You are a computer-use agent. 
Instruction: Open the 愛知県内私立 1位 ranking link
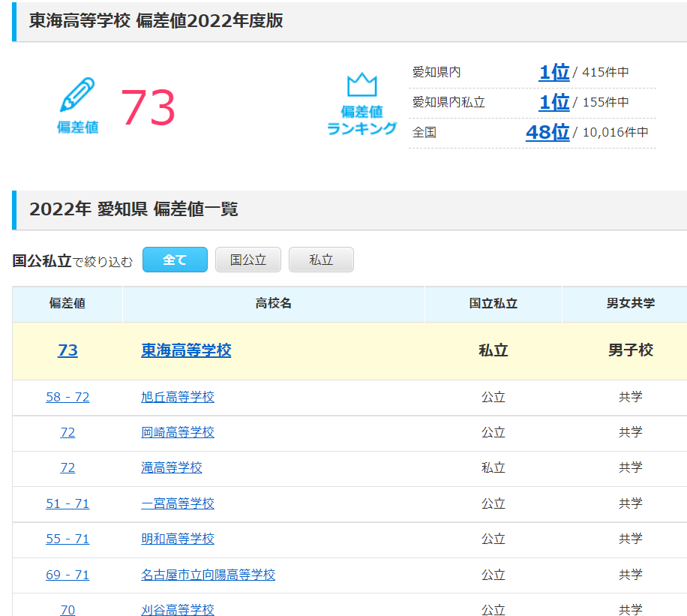click(554, 102)
